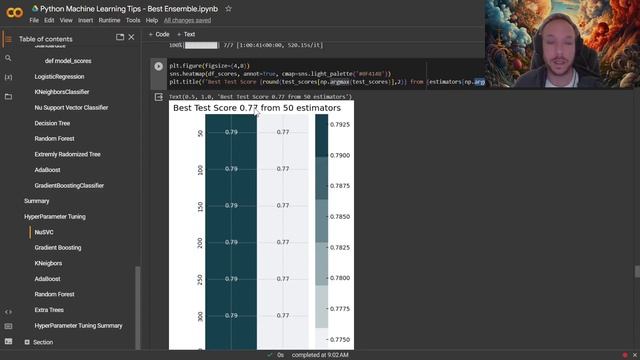Image resolution: width=640 pixels, height=360 pixels.
Task: Pop out the table of contents panel
Action: pos(120,37)
